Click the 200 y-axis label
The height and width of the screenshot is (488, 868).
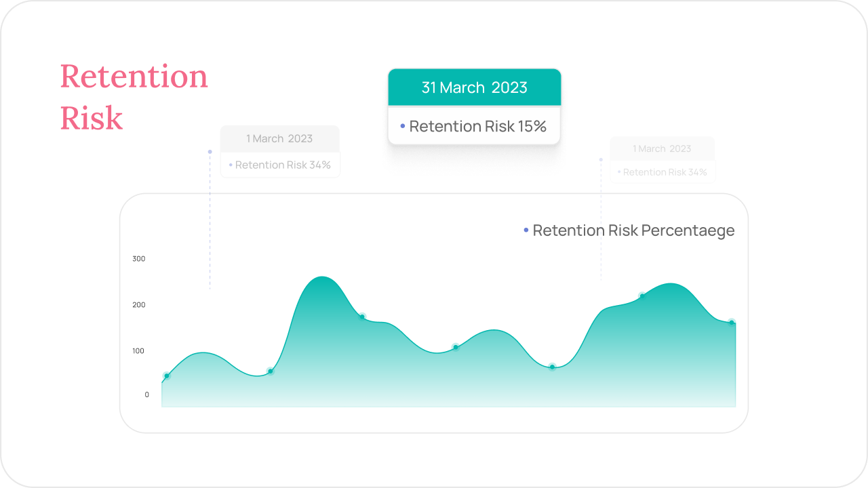point(139,305)
